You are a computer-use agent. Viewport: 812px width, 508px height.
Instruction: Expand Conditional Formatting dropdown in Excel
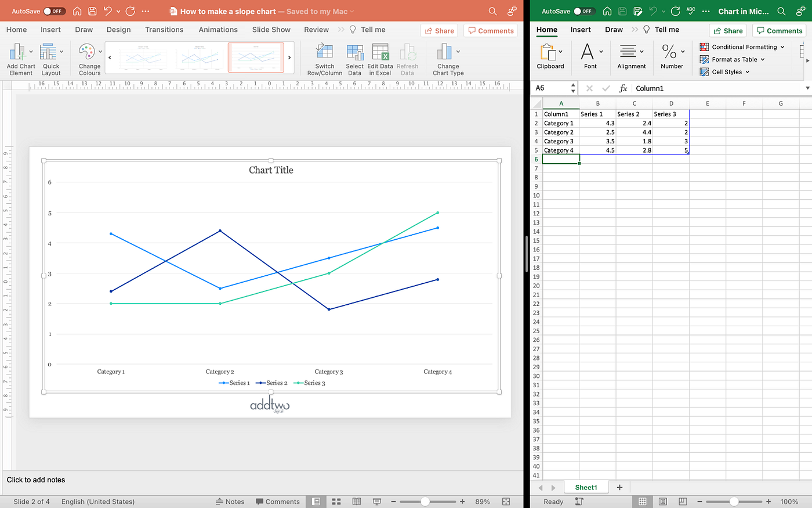782,47
